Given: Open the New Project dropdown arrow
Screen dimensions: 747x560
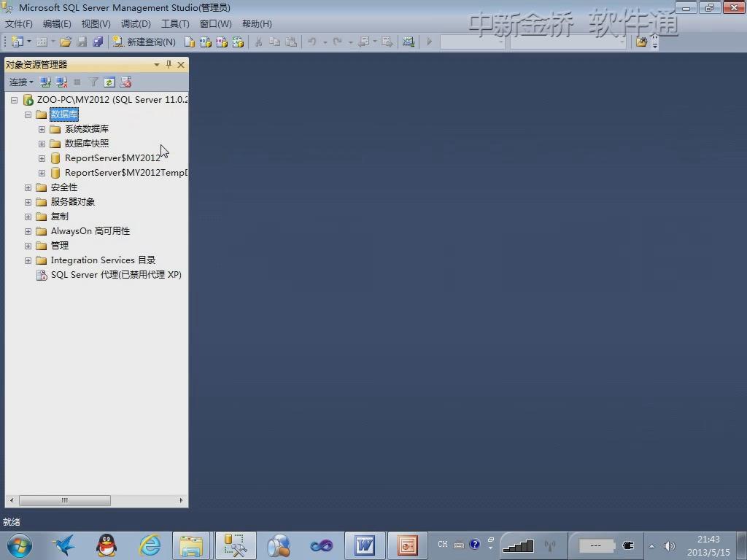Looking at the screenshot, I should [x=29, y=42].
